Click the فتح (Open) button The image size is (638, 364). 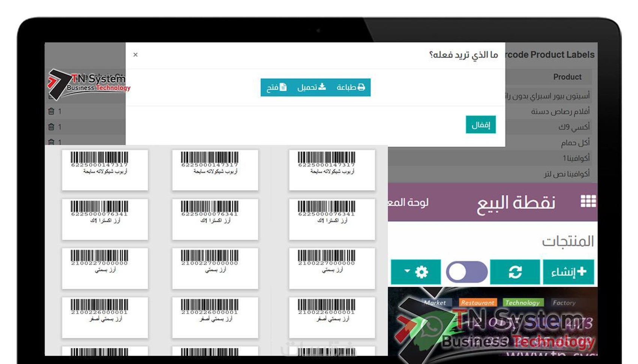tap(277, 87)
